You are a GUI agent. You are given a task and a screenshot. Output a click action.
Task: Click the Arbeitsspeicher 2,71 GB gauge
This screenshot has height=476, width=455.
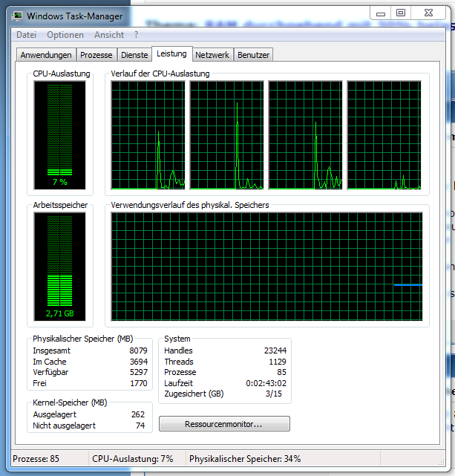click(60, 267)
